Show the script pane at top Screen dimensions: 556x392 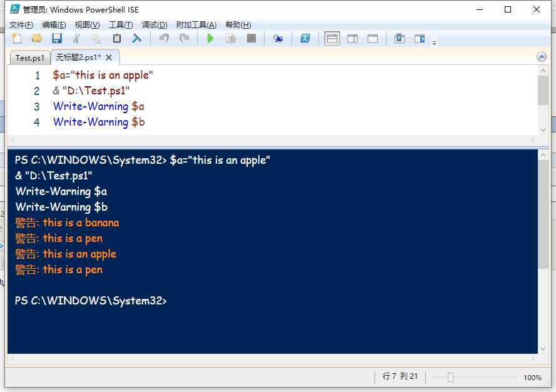click(332, 39)
